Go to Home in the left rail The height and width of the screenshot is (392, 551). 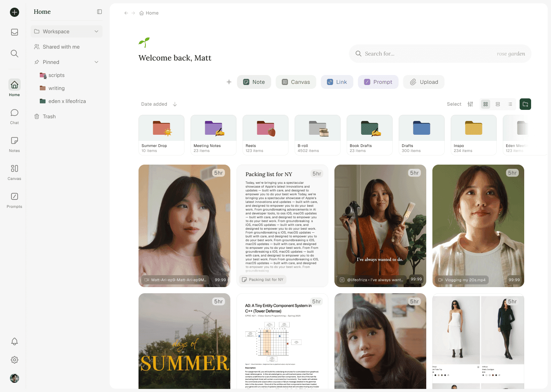[15, 88]
